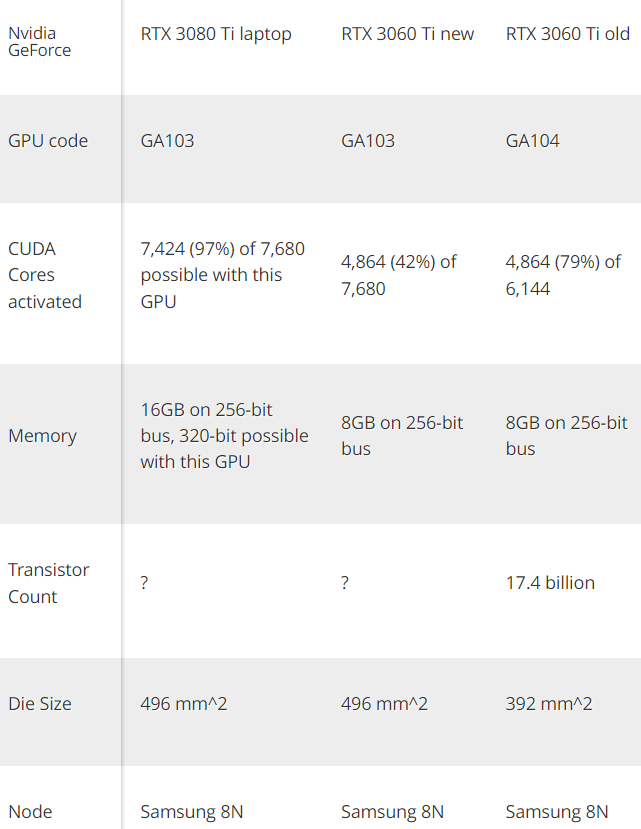Click the "CUDA Cores activated" row label
The image size is (641, 829).
[x=45, y=275]
